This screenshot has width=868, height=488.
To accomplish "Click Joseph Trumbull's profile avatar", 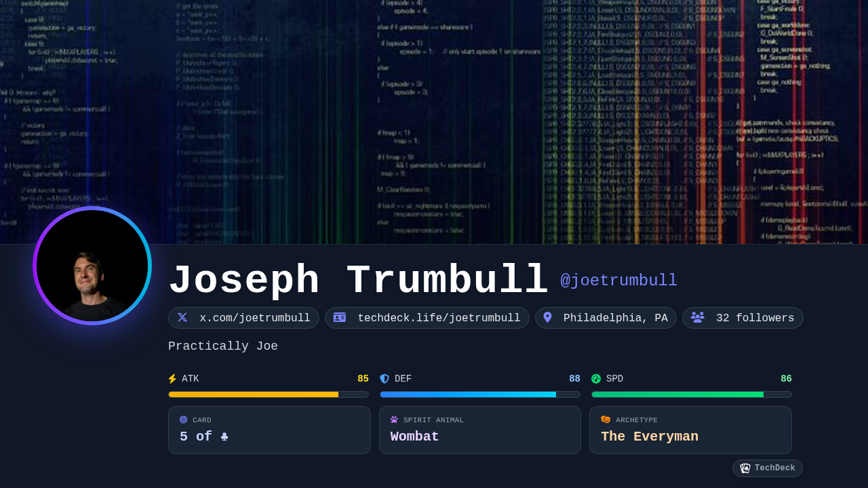I will click(x=92, y=266).
